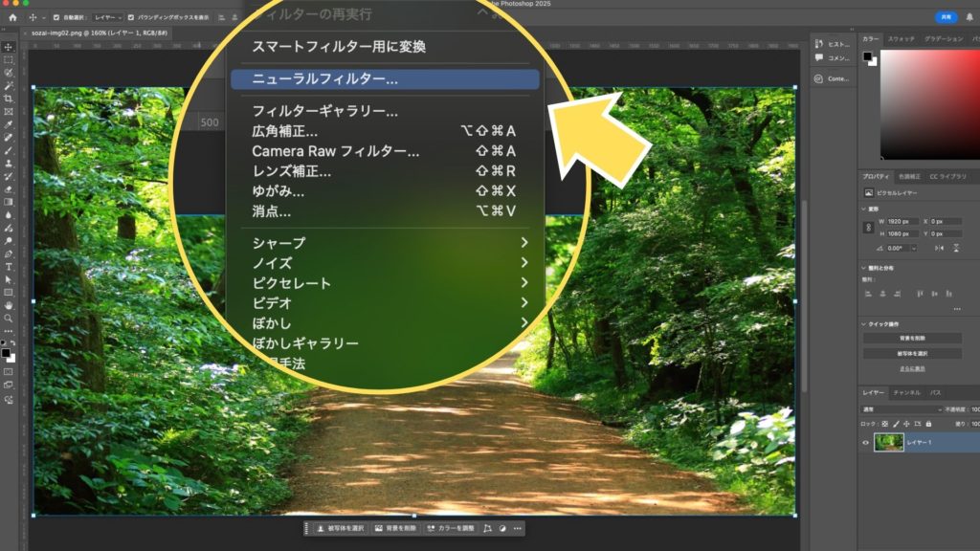Click 背景を削除 in Quick Actions panel
Viewport: 980px width, 551px height.
[912, 338]
